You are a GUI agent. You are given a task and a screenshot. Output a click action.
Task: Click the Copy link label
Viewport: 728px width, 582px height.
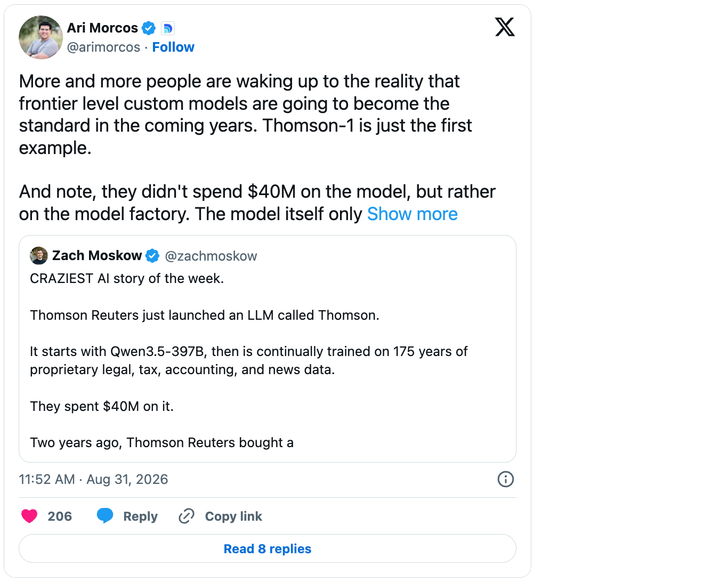[233, 516]
